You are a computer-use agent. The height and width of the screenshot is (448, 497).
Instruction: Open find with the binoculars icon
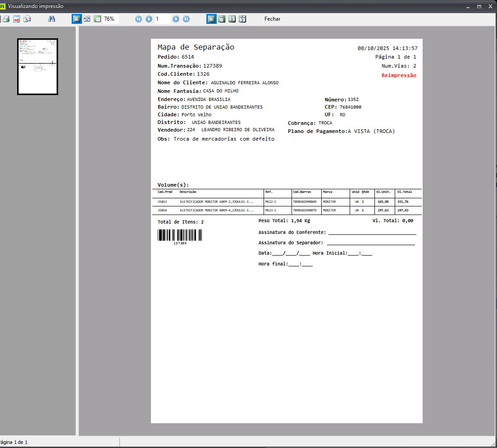click(52, 19)
